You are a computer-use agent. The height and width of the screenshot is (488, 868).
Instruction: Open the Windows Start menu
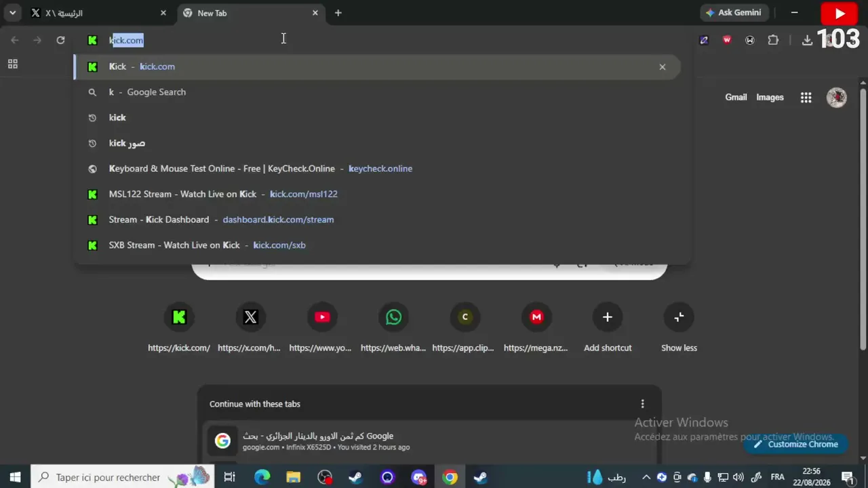coord(15,477)
